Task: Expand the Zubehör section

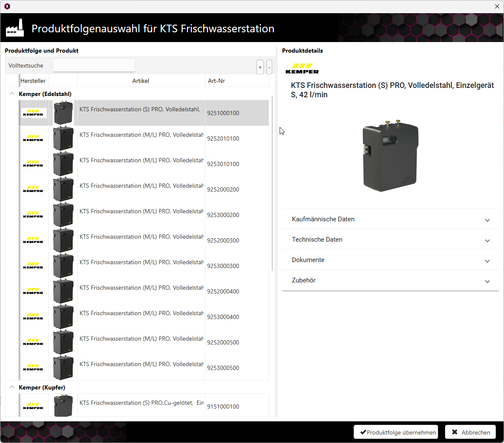Action: click(x=390, y=280)
